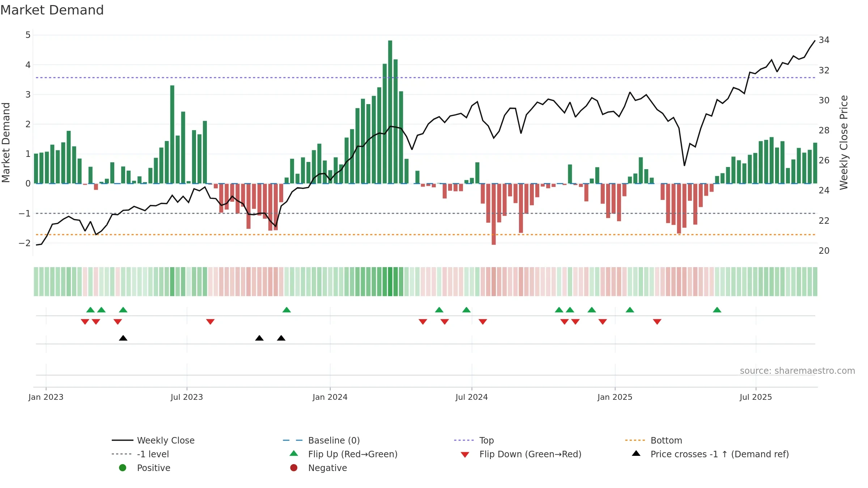
Task: Click the lowest red demand bar after Jul 2024
Action: pyautogui.click(x=494, y=214)
